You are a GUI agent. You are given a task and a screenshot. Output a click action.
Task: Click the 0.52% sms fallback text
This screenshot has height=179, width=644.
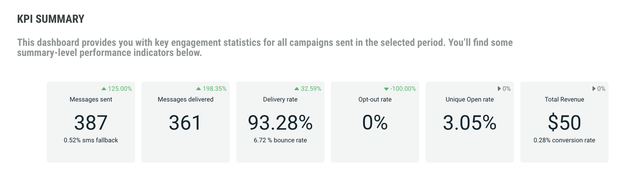tap(91, 140)
